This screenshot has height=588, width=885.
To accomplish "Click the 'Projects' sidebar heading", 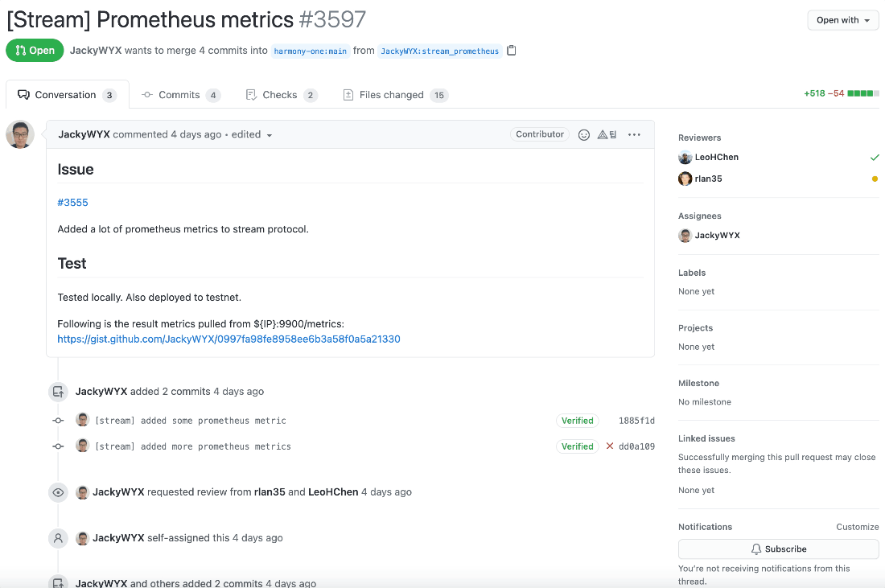I will click(695, 328).
